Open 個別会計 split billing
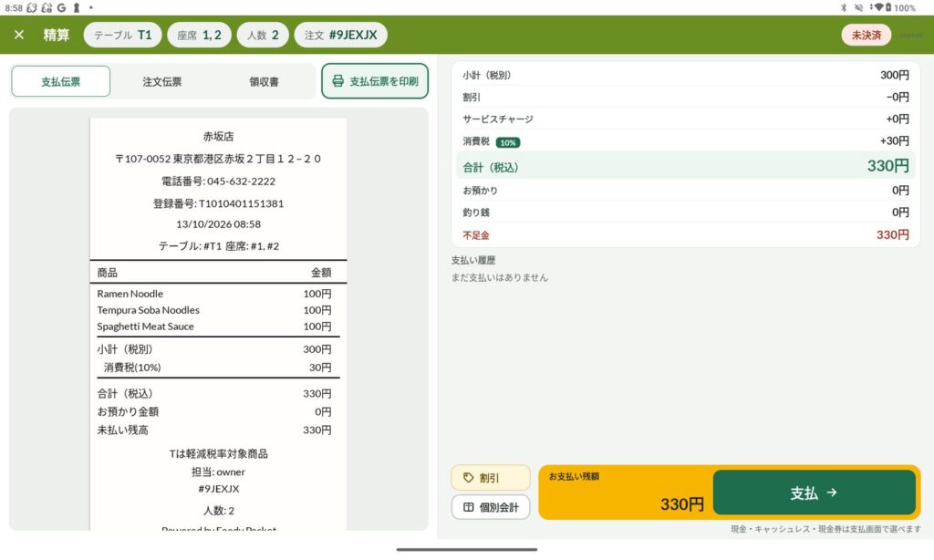Viewport: 934px width, 560px height. pos(490,507)
